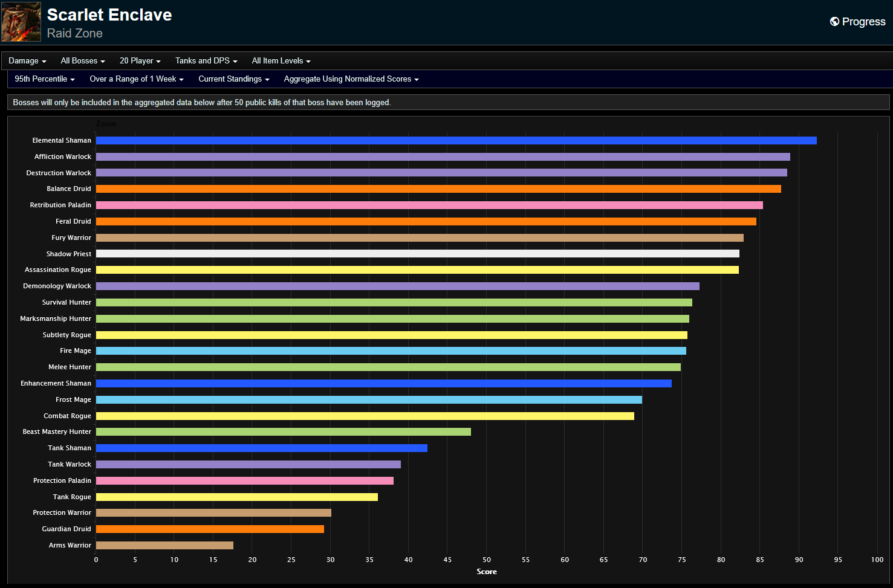Click the Zoom control above the chart
The width and height of the screenshot is (893, 588).
point(106,124)
